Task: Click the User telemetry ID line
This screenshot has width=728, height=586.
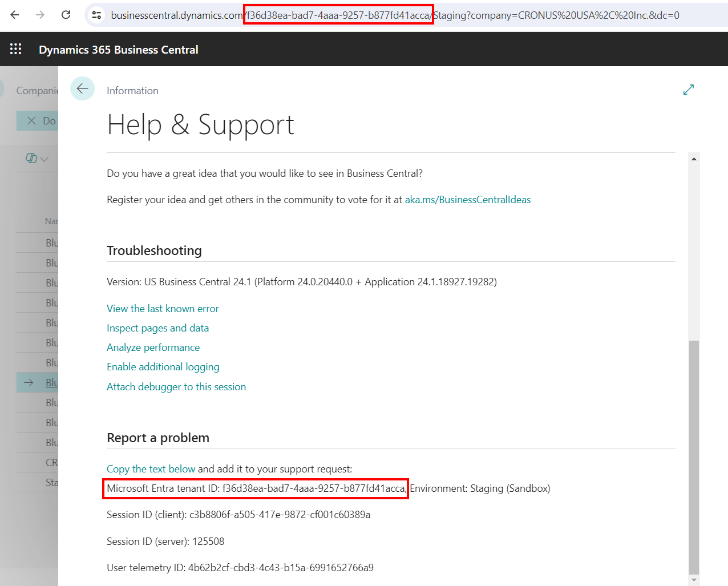Action: point(240,568)
